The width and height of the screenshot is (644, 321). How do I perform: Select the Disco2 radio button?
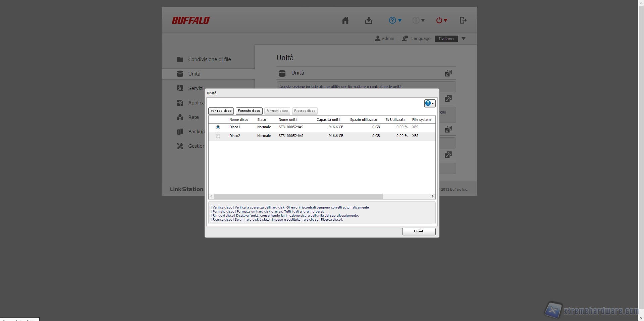218,136
